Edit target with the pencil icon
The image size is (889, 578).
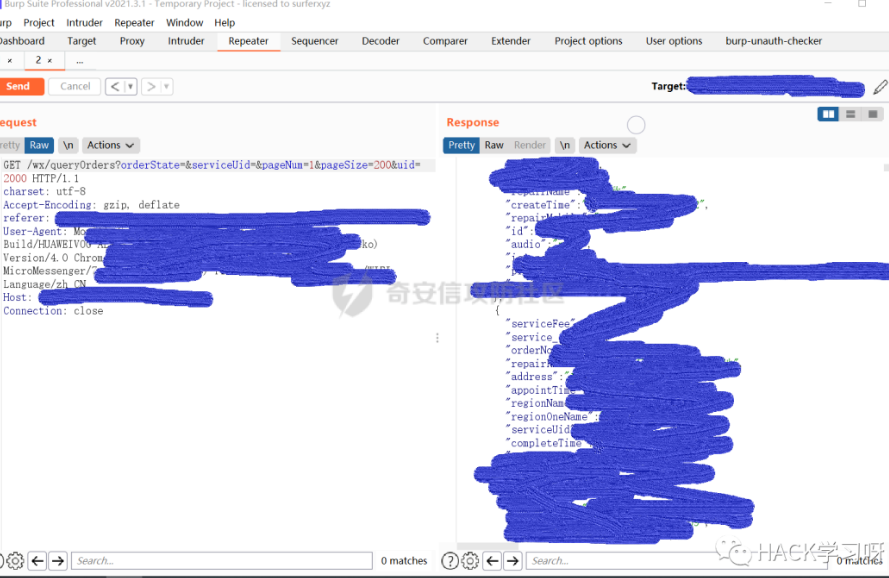click(880, 87)
